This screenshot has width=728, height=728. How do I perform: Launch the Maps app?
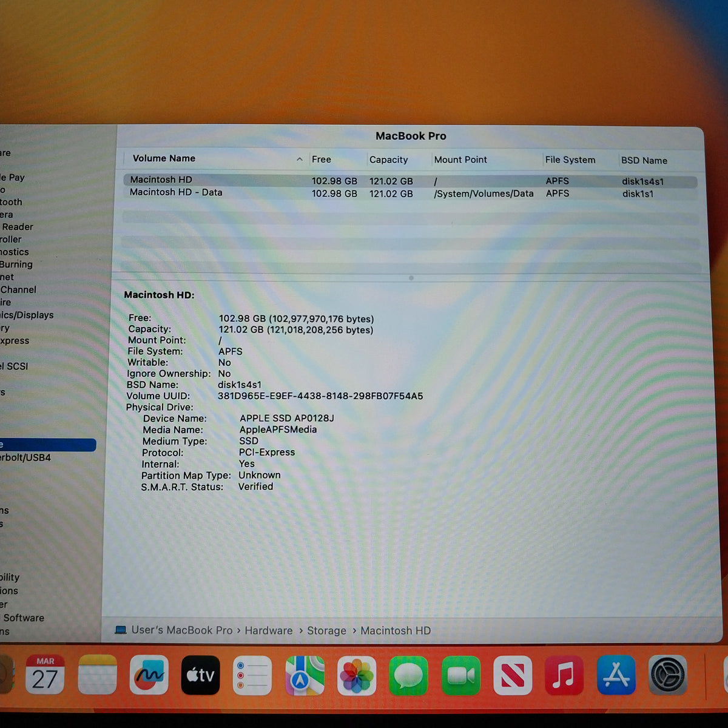(305, 675)
